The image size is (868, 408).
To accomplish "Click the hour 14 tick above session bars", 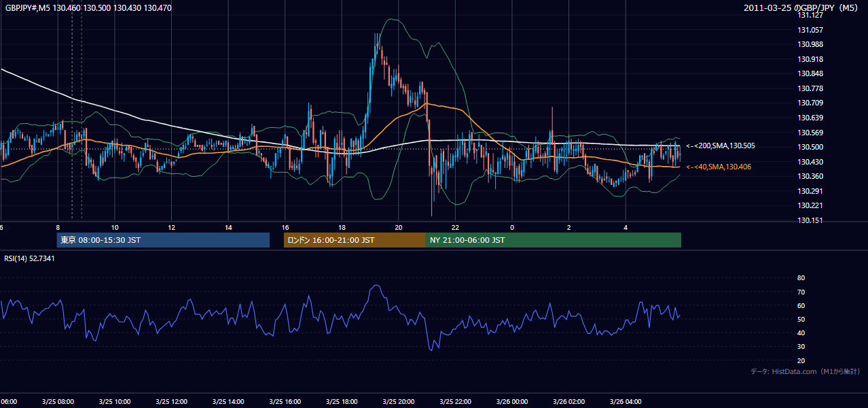I will click(x=228, y=227).
